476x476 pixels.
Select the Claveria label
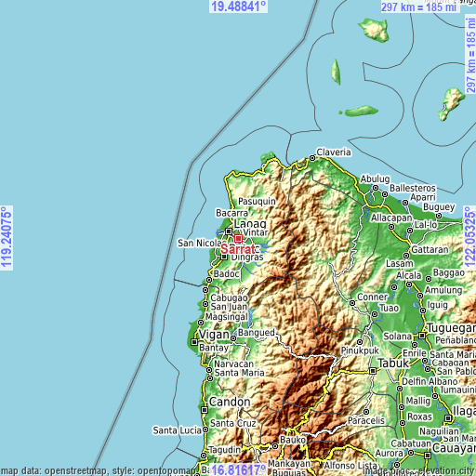tap(334, 152)
